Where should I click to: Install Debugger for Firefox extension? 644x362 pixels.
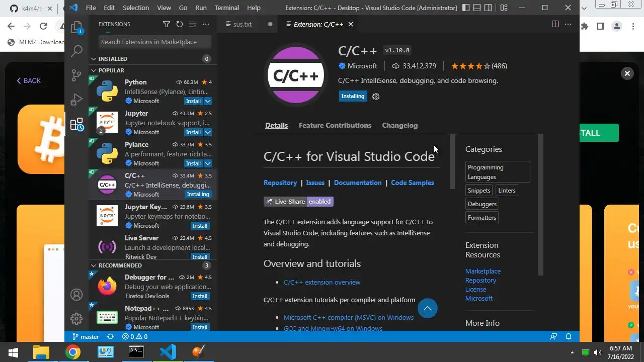click(x=200, y=296)
